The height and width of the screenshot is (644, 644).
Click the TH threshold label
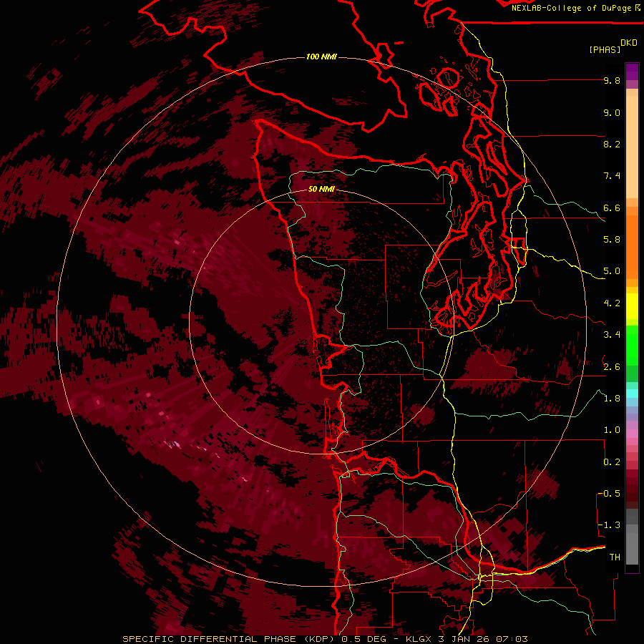tap(615, 557)
